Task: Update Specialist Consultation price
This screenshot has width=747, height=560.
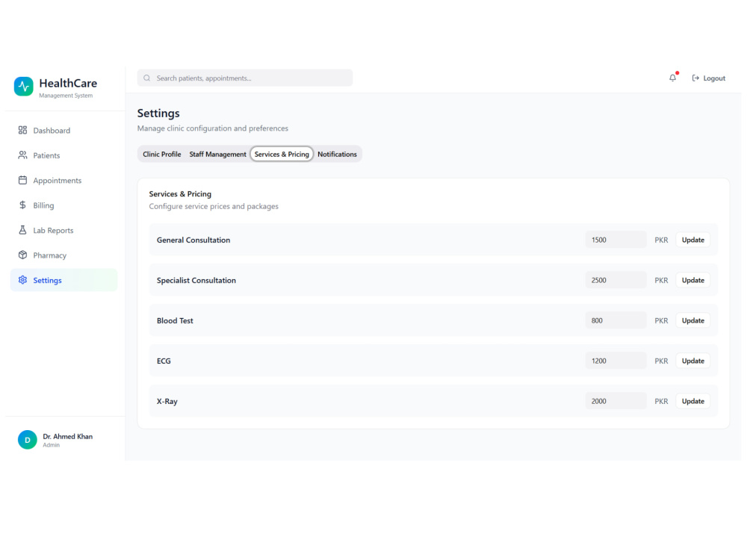Action: coord(692,281)
